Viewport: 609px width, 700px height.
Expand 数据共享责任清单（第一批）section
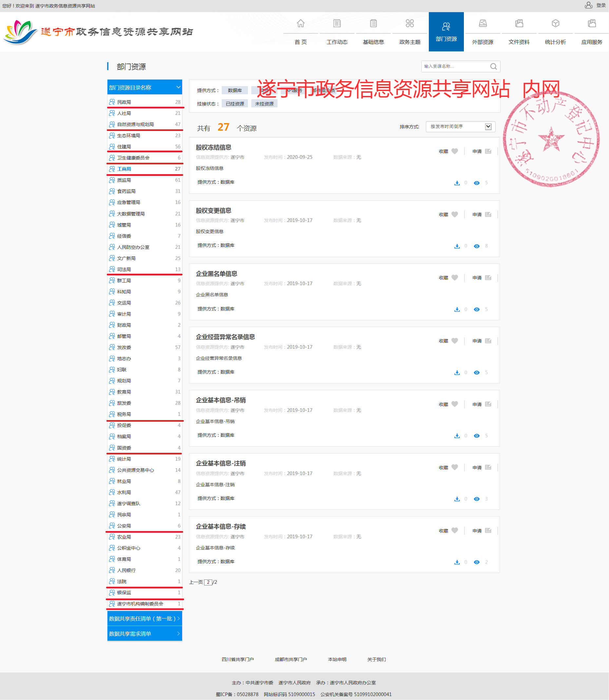144,618
